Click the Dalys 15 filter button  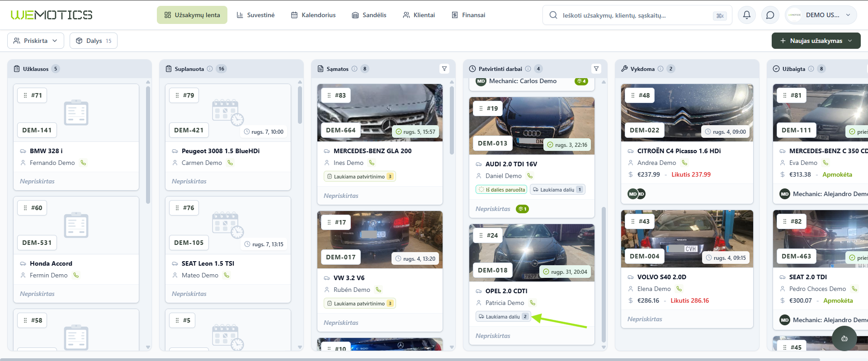click(94, 41)
